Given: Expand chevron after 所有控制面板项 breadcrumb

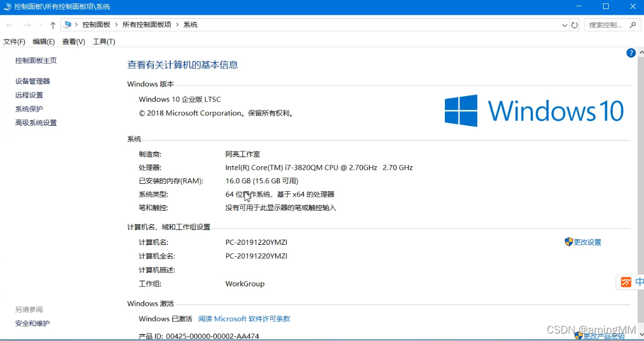Looking at the screenshot, I should point(177,24).
